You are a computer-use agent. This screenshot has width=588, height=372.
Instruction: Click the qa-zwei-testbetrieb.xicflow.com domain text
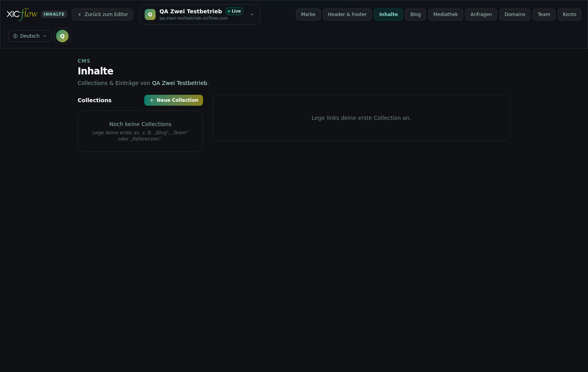click(x=194, y=18)
